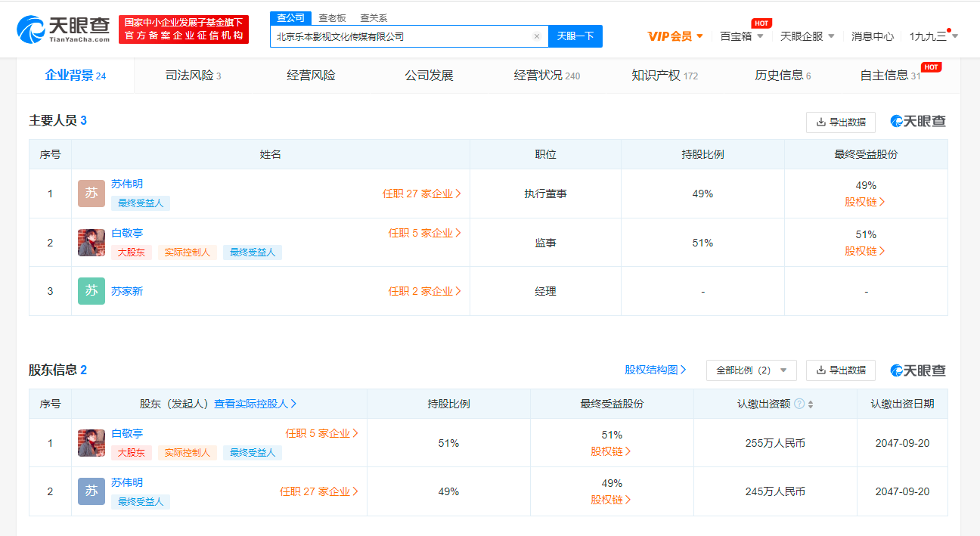980x536 pixels.
Task: Open 白敬亭 name link in 主要人员
Action: pos(127,233)
